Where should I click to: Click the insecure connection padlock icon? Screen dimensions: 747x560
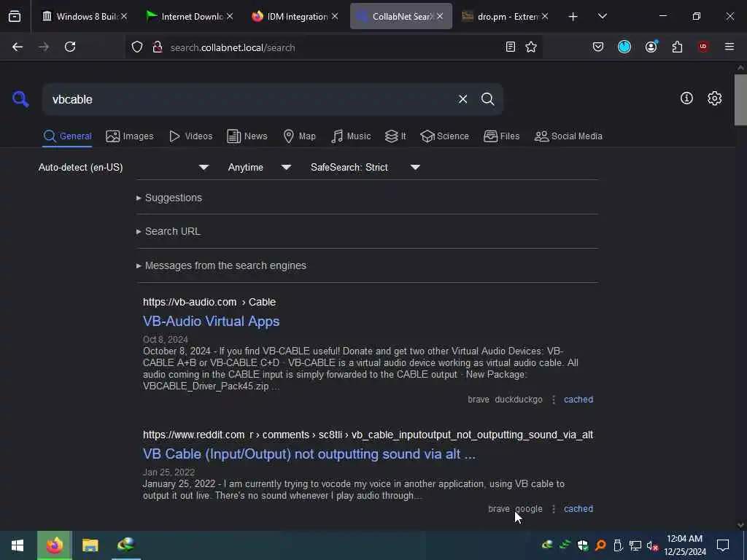coord(158,47)
